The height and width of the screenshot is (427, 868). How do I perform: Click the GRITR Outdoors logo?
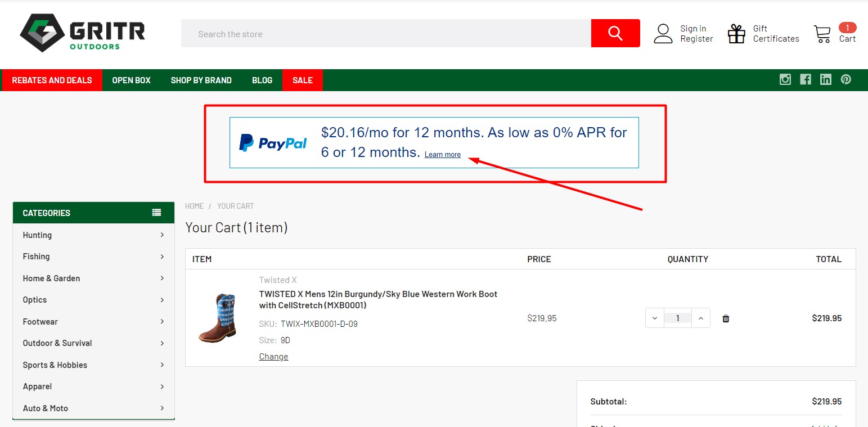[x=82, y=33]
